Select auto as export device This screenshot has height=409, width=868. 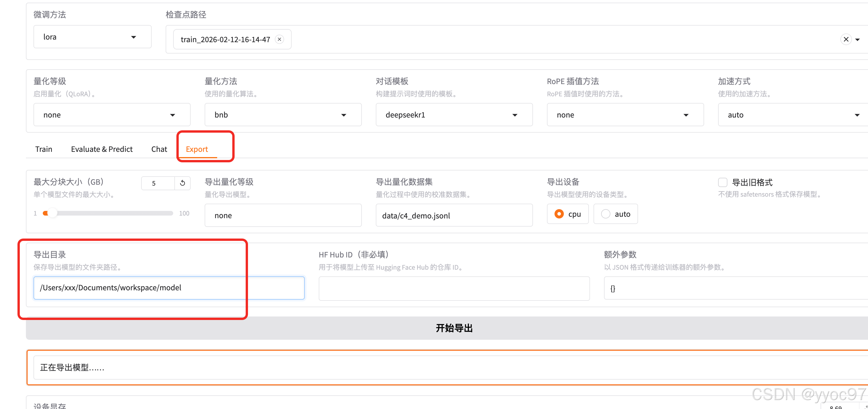pyautogui.click(x=605, y=214)
